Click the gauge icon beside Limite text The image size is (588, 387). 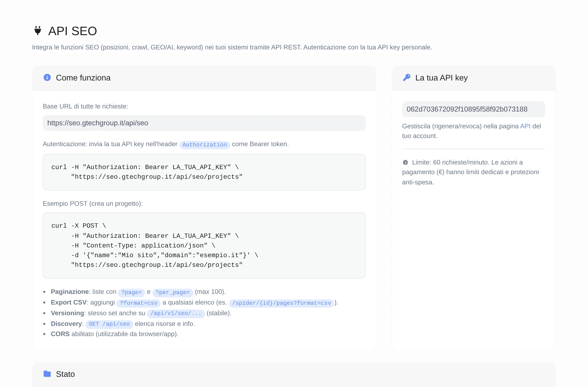coord(405,162)
